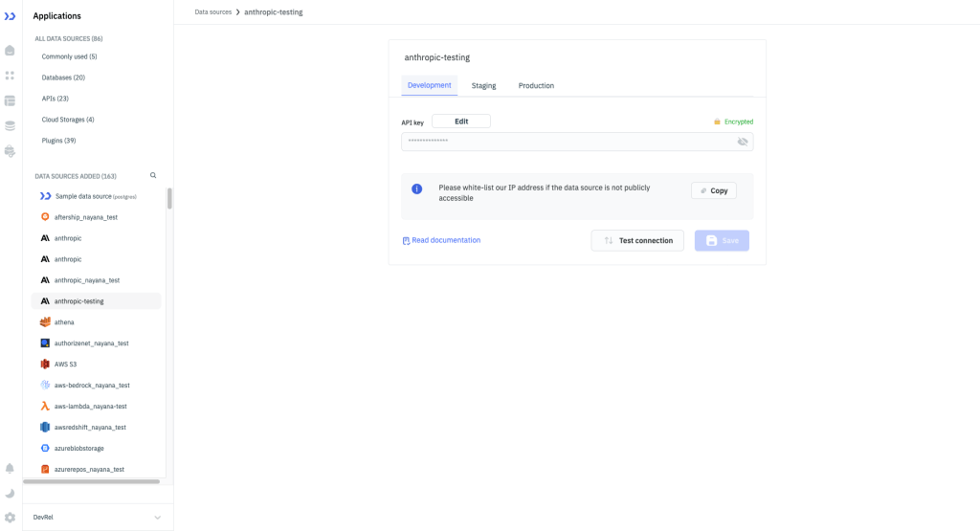Select Plugins (39) category
980x531 pixels.
[x=58, y=141]
